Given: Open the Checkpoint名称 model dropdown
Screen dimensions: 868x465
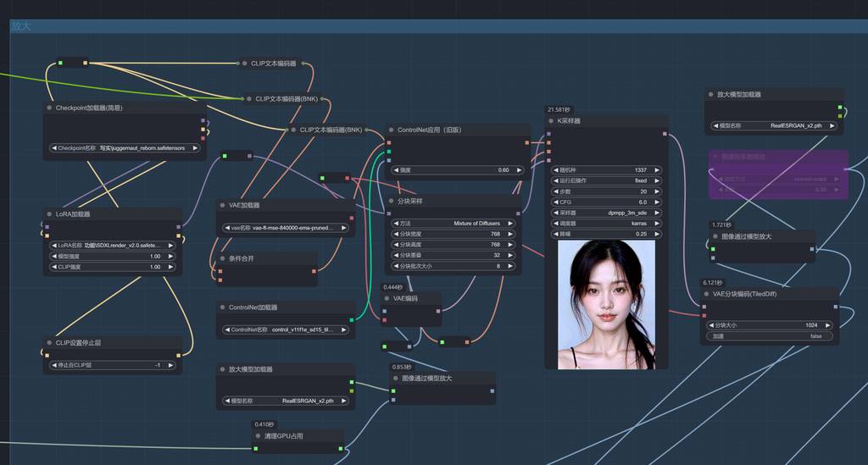Looking at the screenshot, I should point(124,148).
